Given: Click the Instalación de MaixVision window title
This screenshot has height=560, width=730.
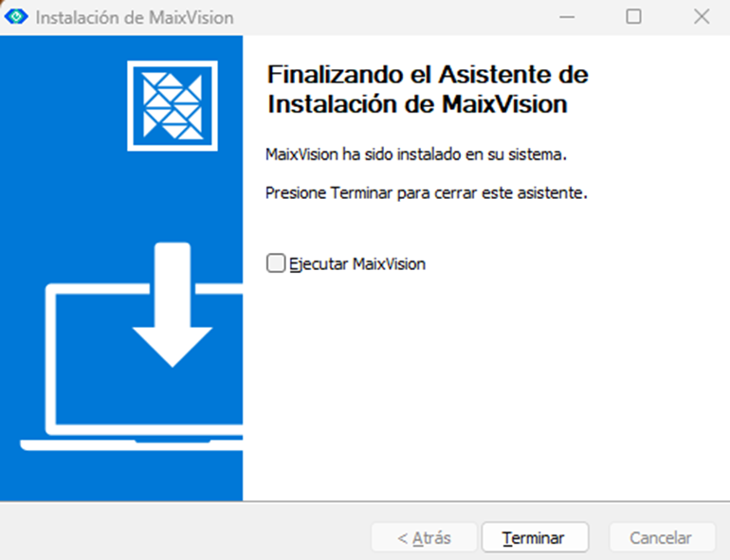Looking at the screenshot, I should coord(135,18).
